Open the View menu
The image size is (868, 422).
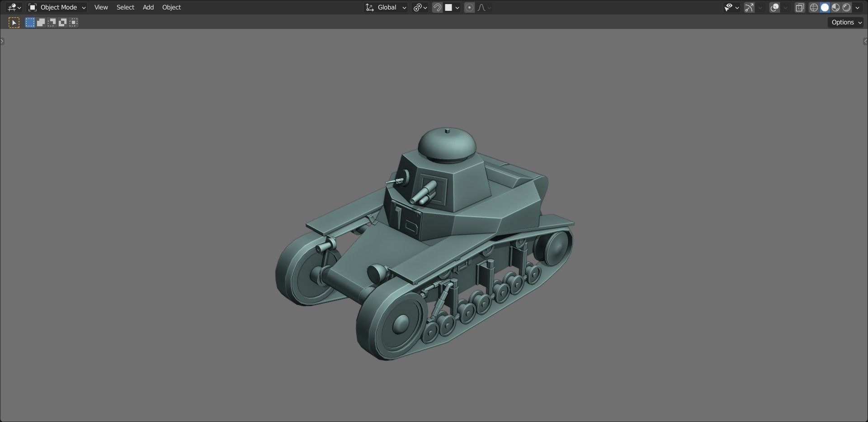101,7
